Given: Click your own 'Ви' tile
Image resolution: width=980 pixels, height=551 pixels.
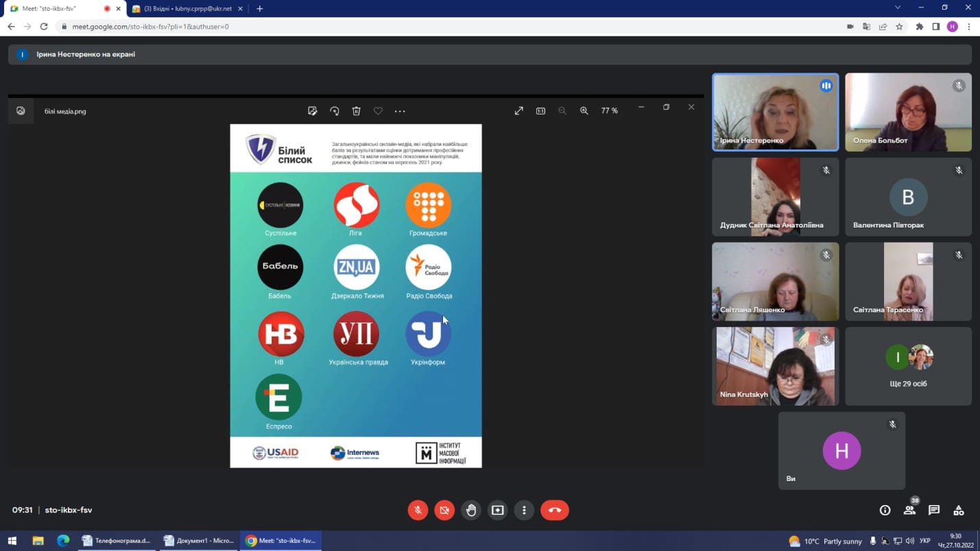Looking at the screenshot, I should pos(841,451).
